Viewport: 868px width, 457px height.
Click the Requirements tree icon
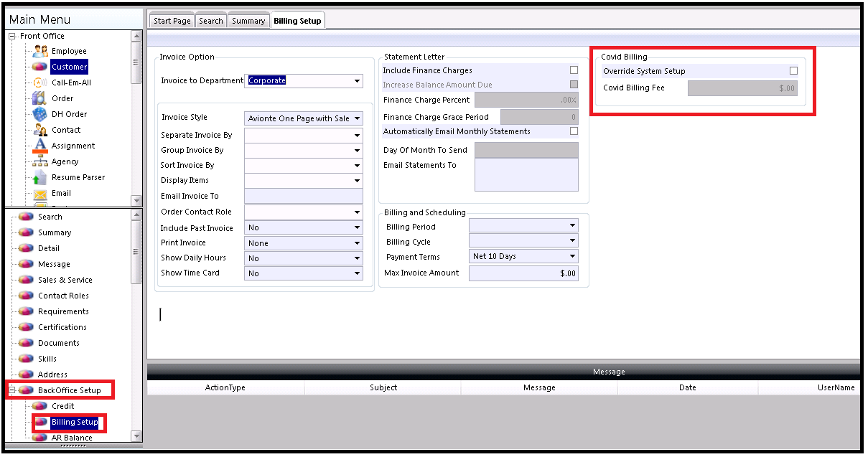tap(27, 311)
